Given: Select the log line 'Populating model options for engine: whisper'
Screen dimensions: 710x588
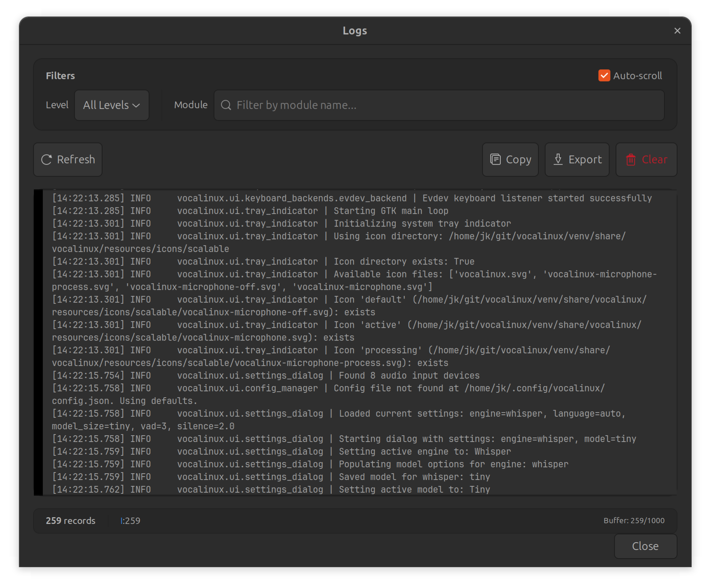Looking at the screenshot, I should [310, 464].
